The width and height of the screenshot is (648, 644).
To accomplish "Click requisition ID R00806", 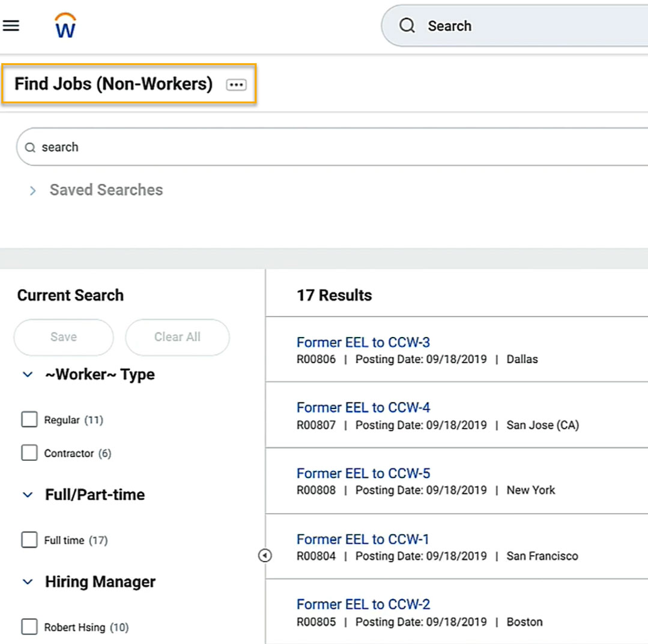I will click(x=316, y=359).
